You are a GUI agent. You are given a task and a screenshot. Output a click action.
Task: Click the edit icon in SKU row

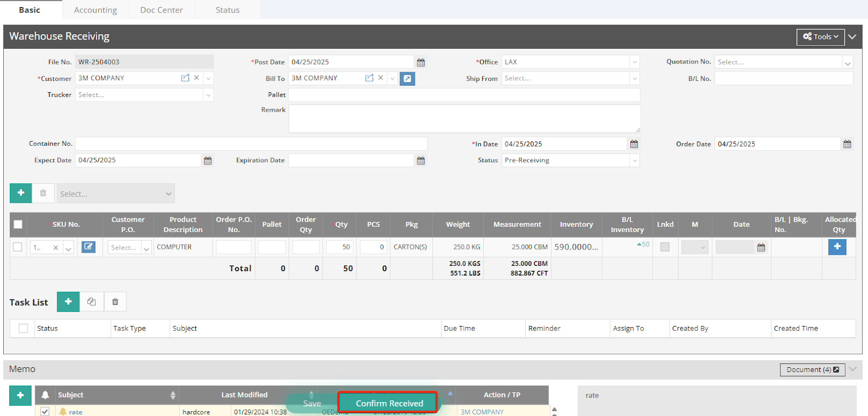[88, 247]
